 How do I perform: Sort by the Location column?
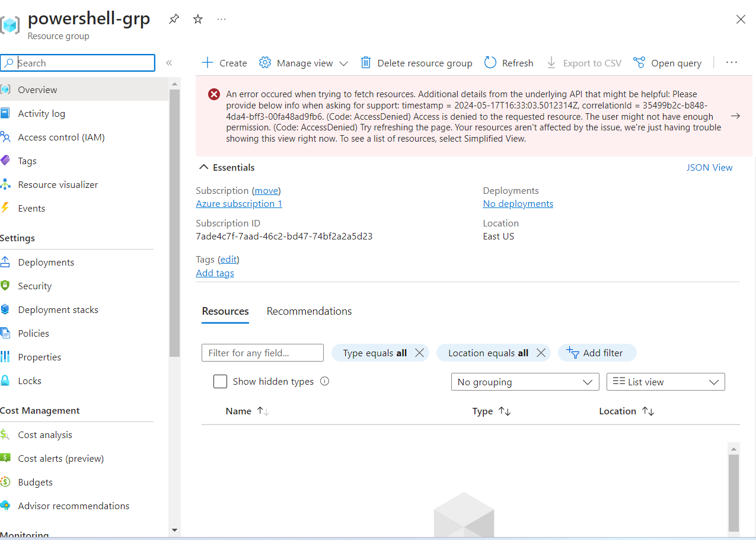point(627,411)
